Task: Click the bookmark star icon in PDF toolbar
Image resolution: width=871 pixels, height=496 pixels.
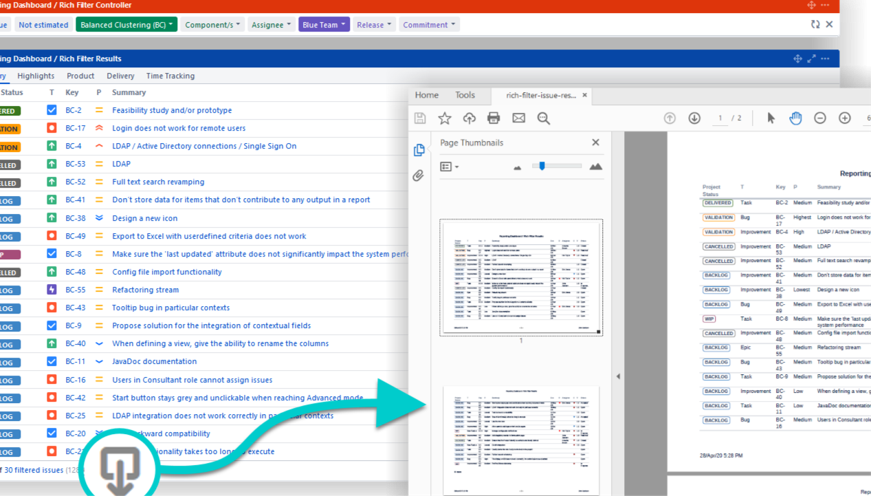Action: (445, 118)
